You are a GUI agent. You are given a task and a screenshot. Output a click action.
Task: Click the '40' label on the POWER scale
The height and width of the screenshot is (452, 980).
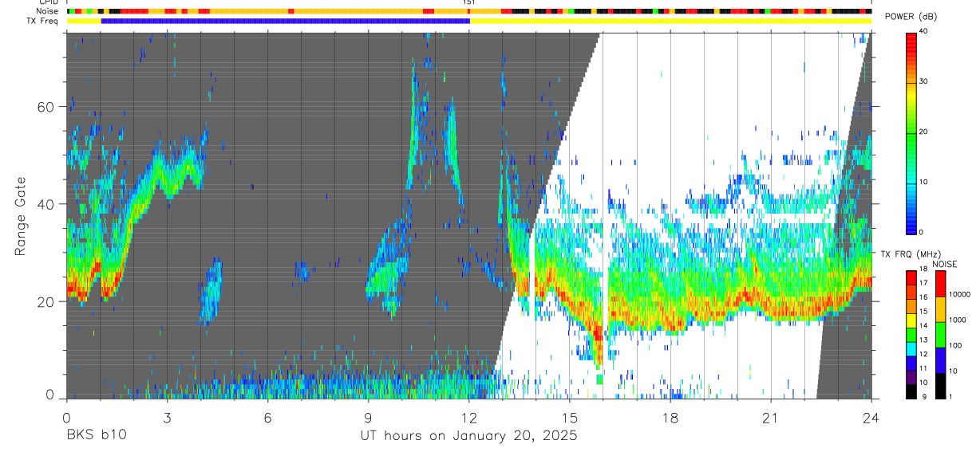point(923,32)
